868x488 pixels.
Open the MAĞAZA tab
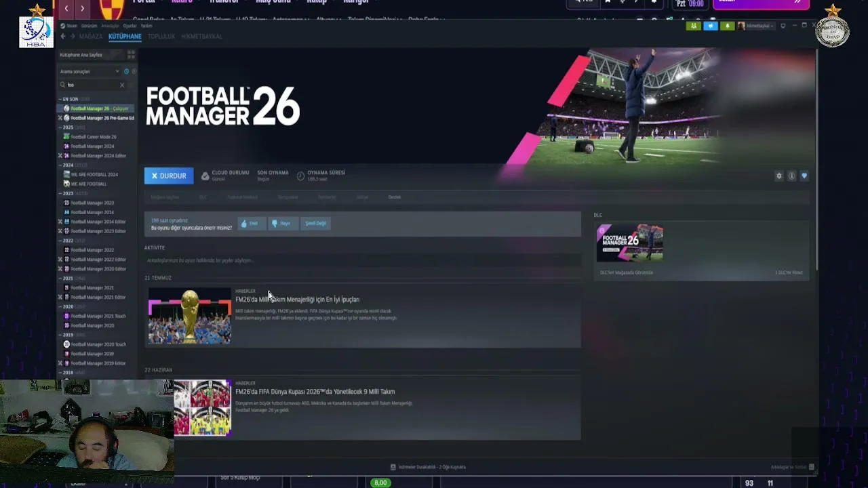(x=91, y=37)
